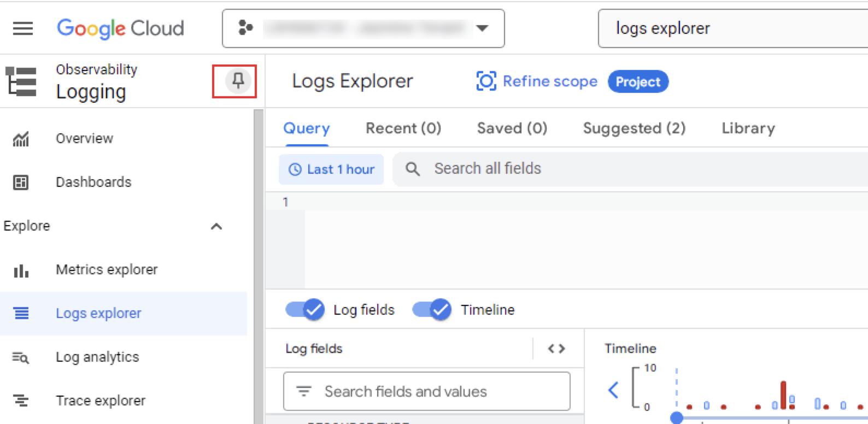Click the Project scope chip
Image resolution: width=868 pixels, height=424 pixels.
click(638, 81)
